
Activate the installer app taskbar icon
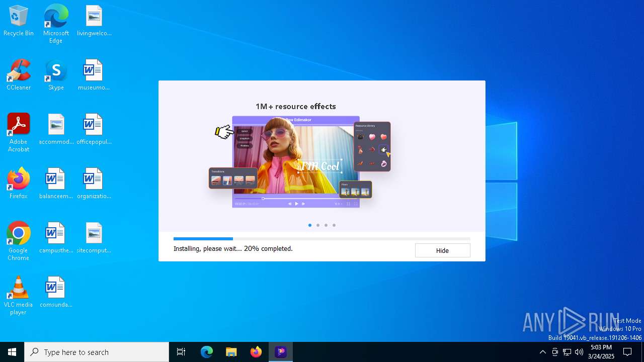point(281,352)
